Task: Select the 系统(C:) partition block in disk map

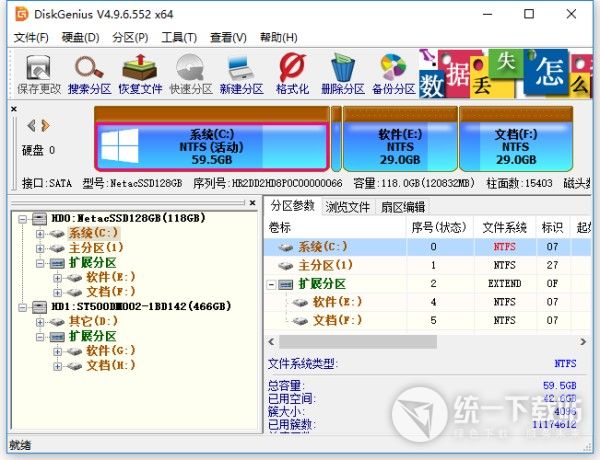Action: (212, 139)
